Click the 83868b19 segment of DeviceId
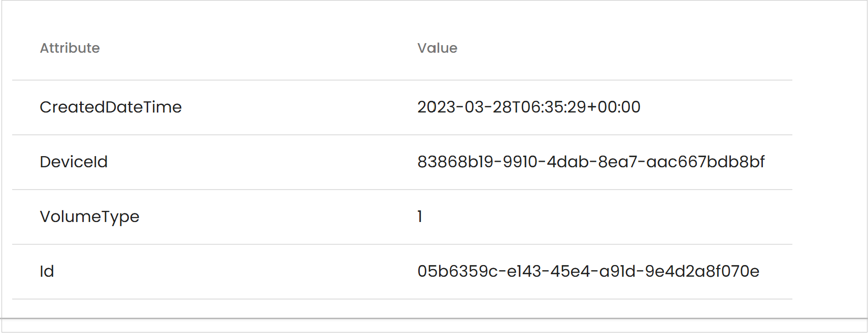The width and height of the screenshot is (868, 333). point(455,162)
